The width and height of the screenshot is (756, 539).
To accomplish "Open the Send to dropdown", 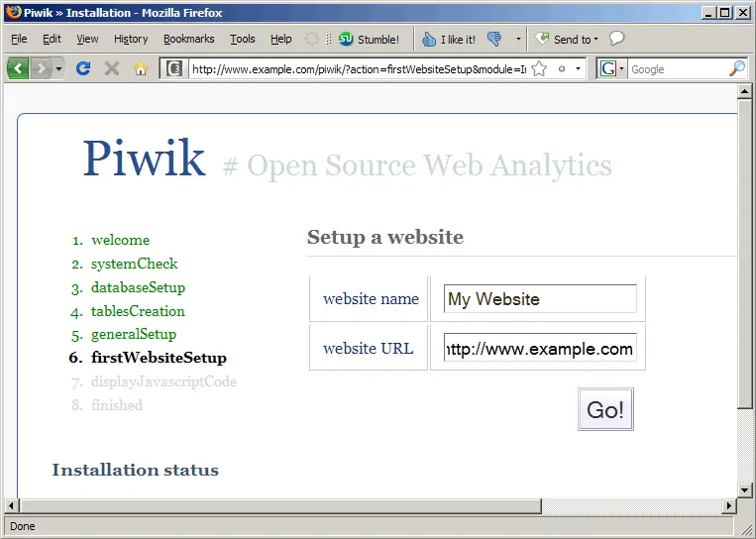I will pyautogui.click(x=567, y=39).
